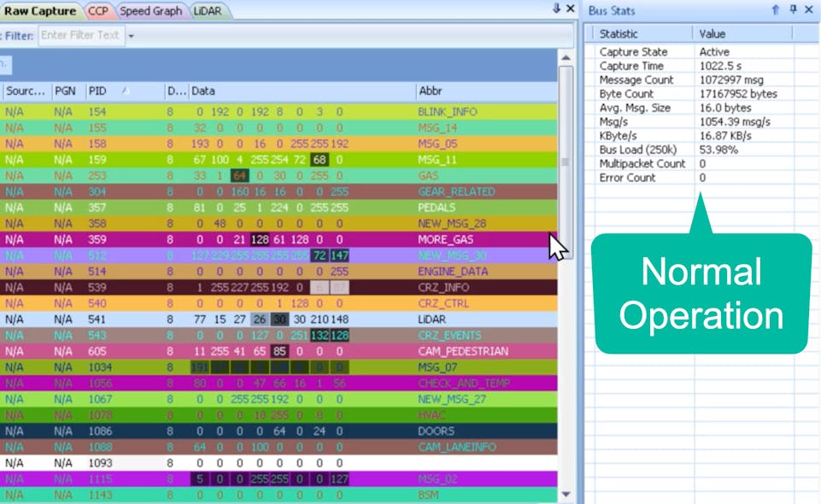821x504 pixels.
Task: Select the LiDAR tab
Action: click(208, 10)
